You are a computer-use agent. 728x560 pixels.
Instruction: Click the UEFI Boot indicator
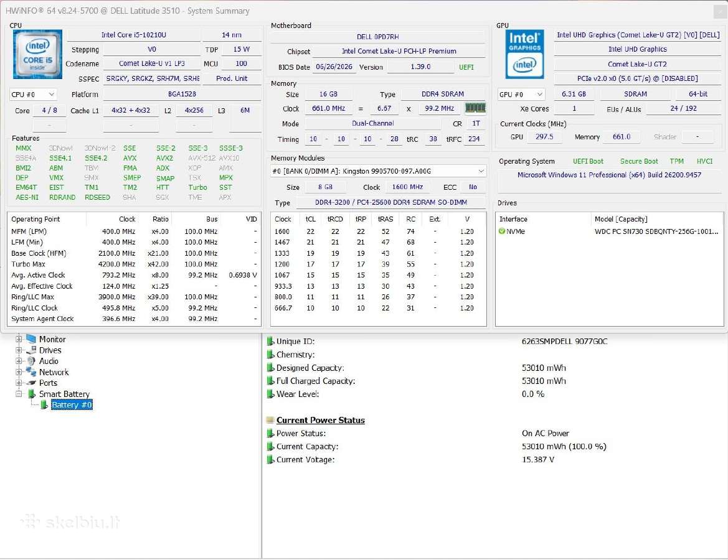(x=588, y=161)
